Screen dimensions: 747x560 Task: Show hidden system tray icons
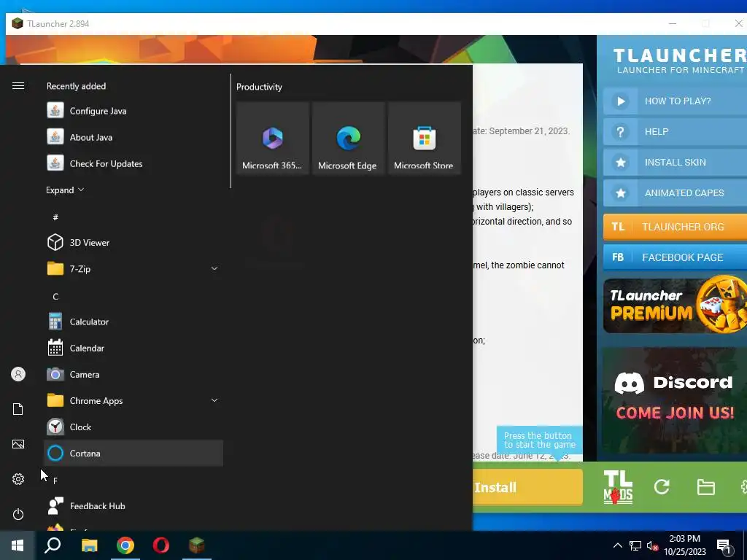coord(617,545)
